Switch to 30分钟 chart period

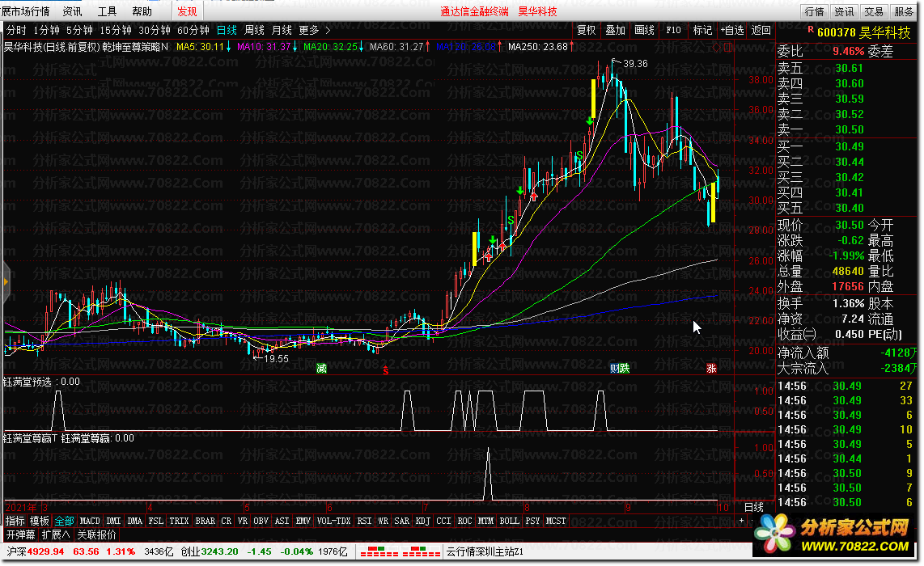tap(155, 30)
